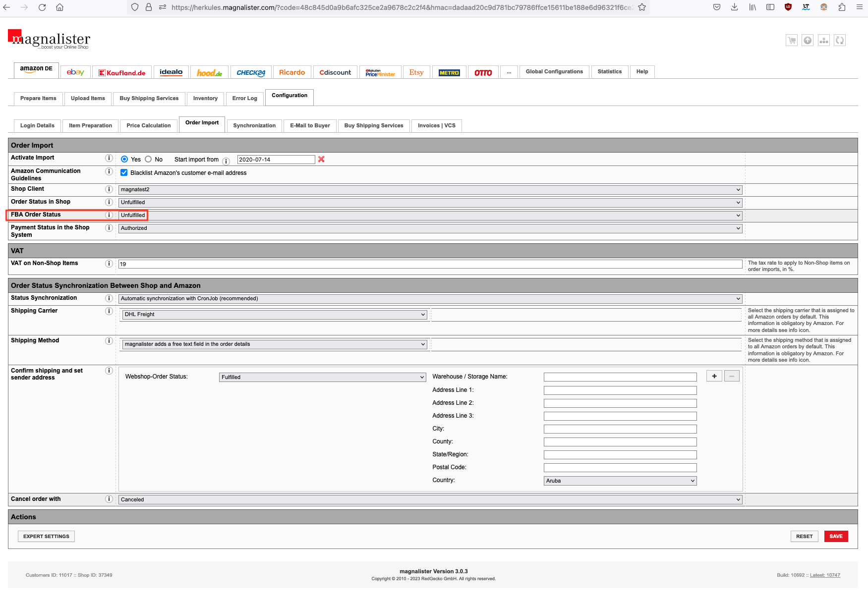Bookmark this page with star icon
The width and height of the screenshot is (868, 601).
coord(642,7)
